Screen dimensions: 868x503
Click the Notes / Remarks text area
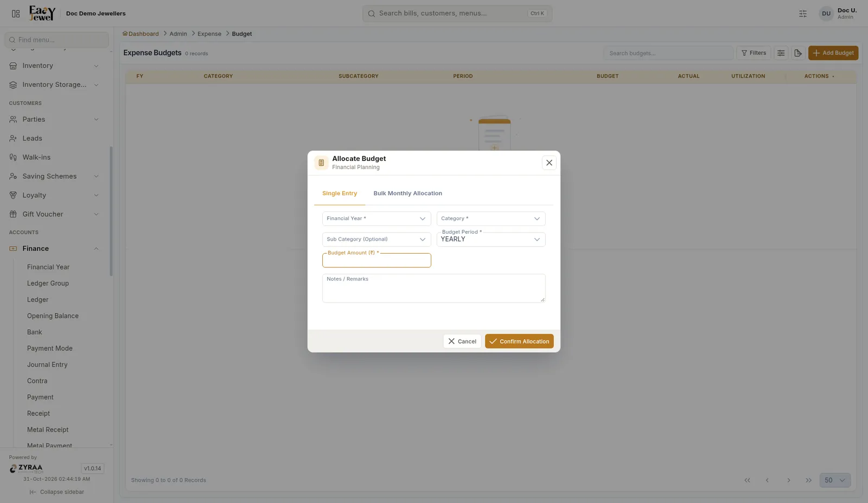click(x=434, y=288)
